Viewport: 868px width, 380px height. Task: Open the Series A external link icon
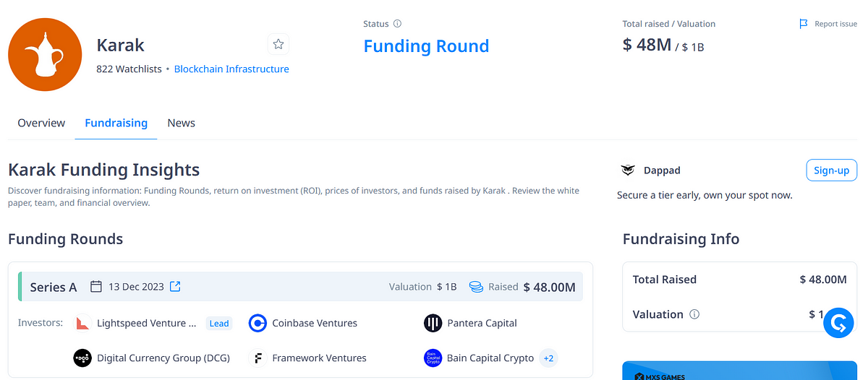175,287
